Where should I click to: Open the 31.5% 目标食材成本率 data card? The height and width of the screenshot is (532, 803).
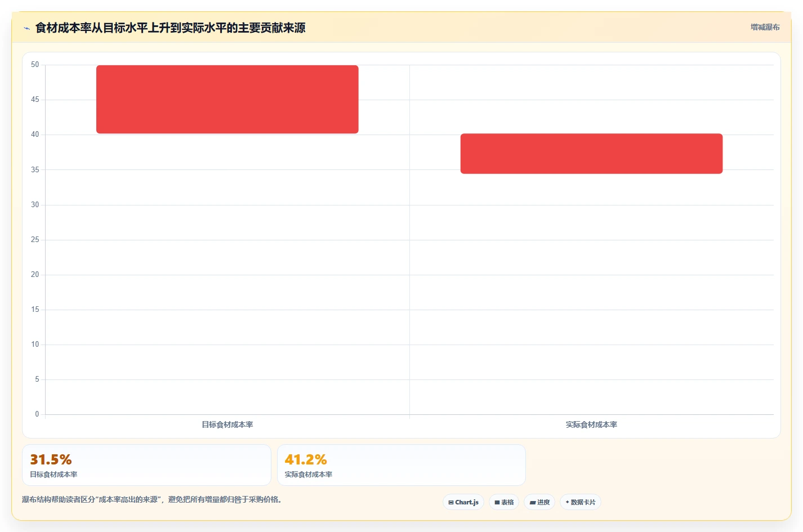146,465
